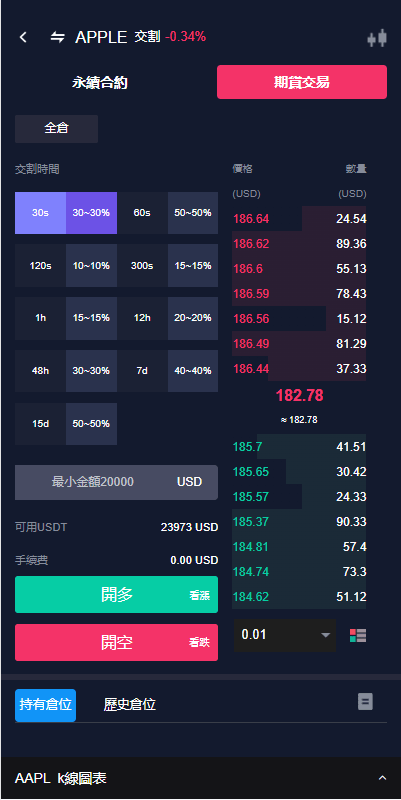Screen dimensions: 401x800
Task: Open the candlestick chart icon
Action: (x=377, y=39)
